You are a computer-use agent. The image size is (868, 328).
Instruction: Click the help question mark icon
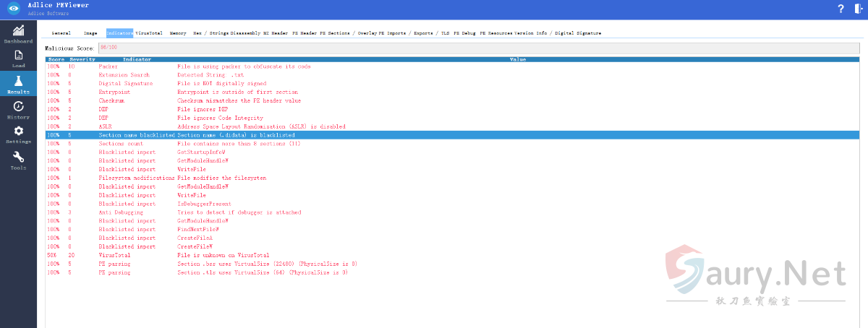point(841,9)
